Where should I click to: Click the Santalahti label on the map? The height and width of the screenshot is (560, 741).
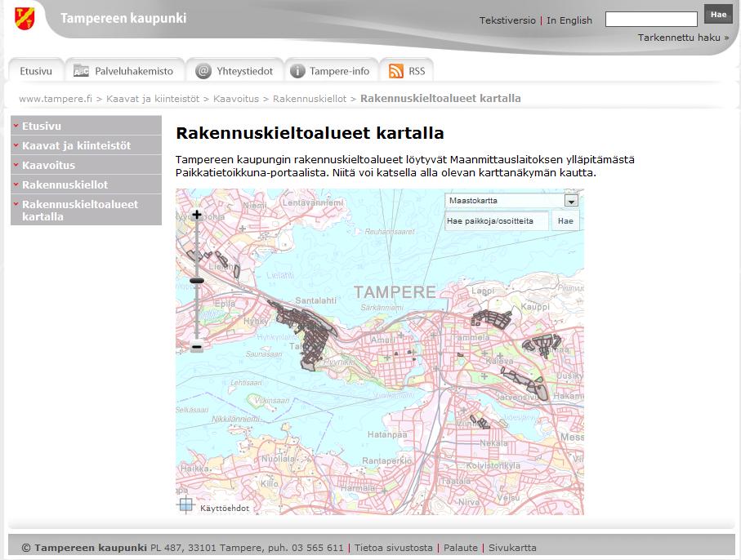point(315,300)
